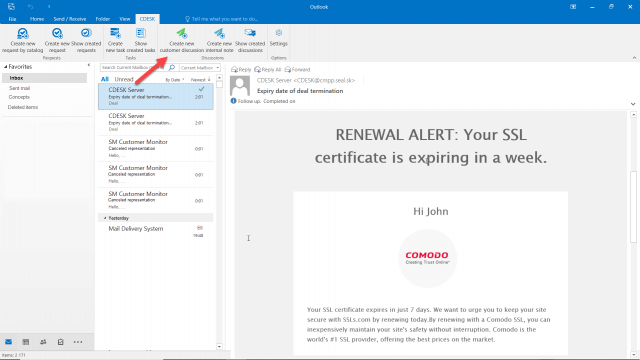Click Search Current Mailbox field

(134, 67)
